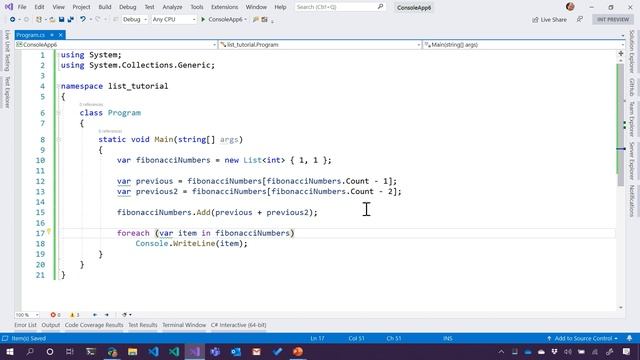Click the INT PREVIEW button
The width and height of the screenshot is (640, 360).
tap(613, 19)
